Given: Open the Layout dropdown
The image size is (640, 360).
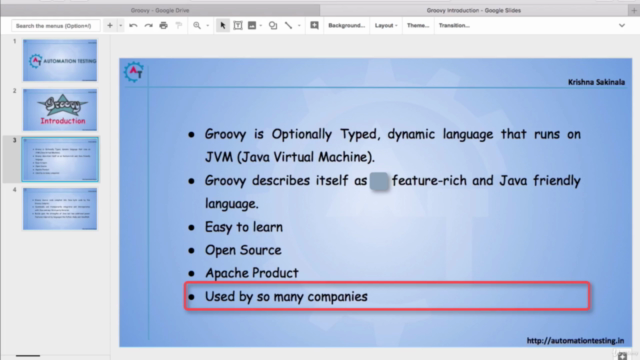Looking at the screenshot, I should [x=386, y=25].
